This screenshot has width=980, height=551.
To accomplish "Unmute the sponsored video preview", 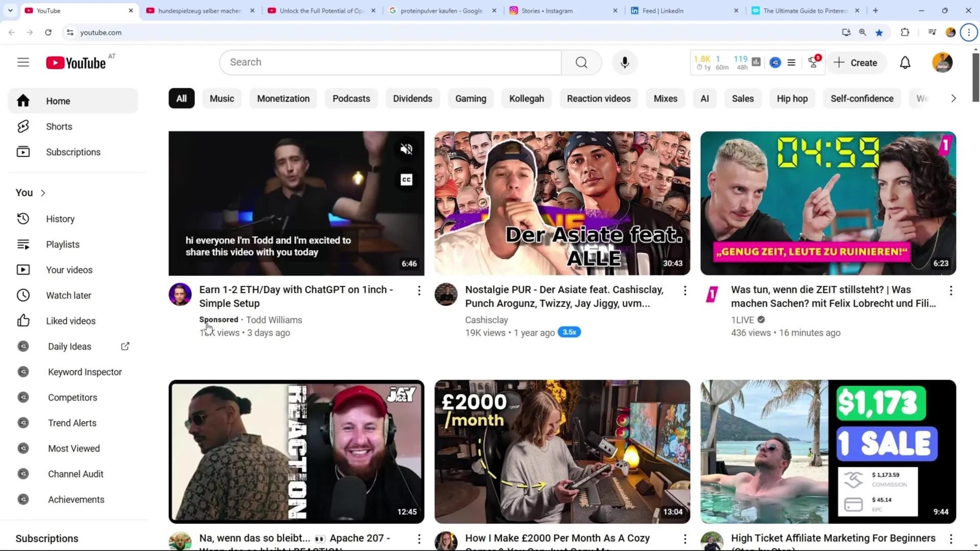I will [406, 149].
